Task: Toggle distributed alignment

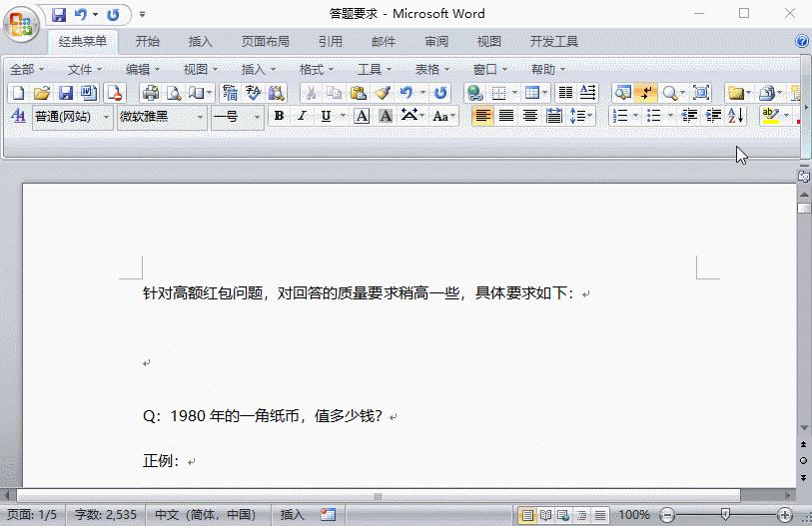Action: (x=553, y=116)
